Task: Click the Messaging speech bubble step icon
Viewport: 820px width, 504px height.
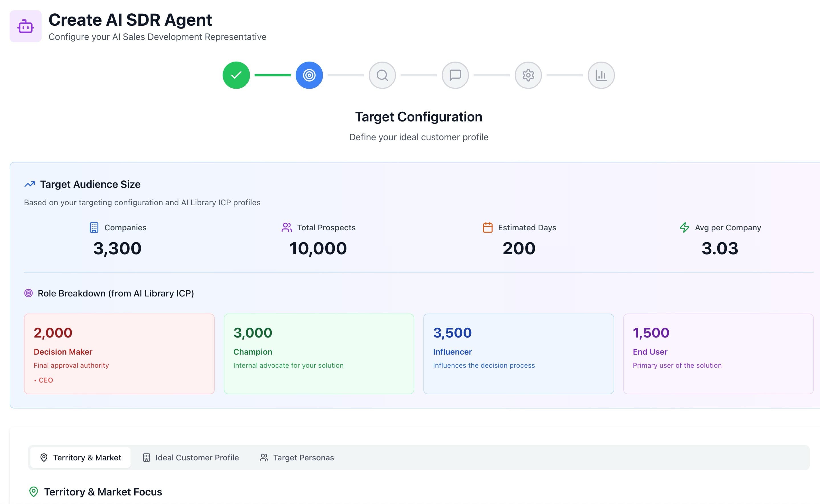Action: point(455,75)
